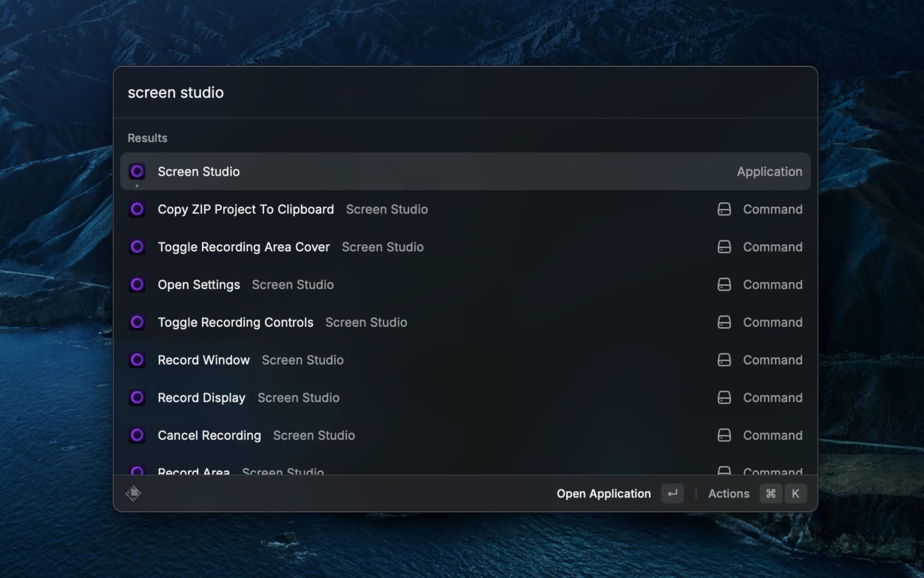The image size is (924, 578).
Task: Click the Application label on first result
Action: [769, 172]
